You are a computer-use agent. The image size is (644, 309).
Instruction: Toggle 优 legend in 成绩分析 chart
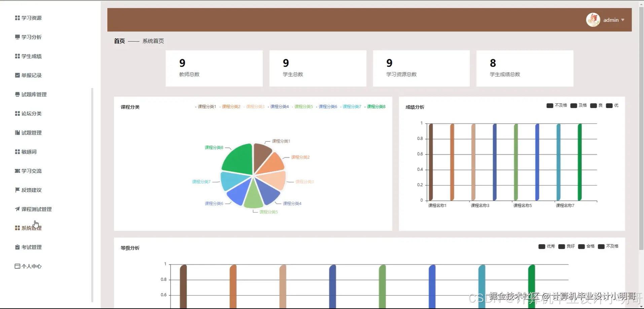[612, 106]
